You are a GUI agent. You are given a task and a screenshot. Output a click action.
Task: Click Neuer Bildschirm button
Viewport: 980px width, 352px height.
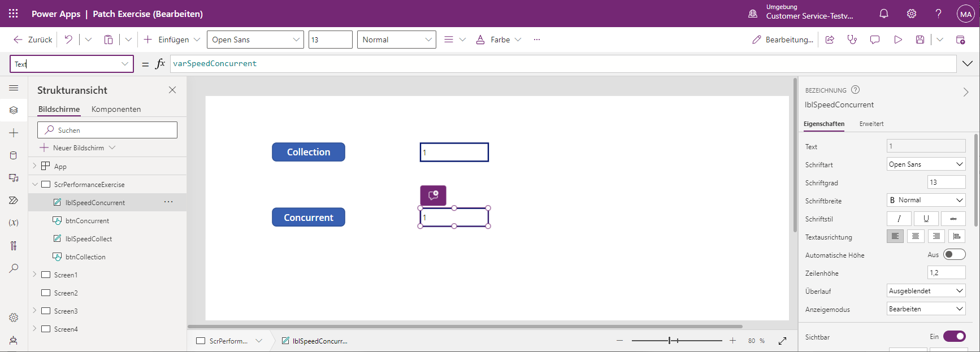pos(78,147)
